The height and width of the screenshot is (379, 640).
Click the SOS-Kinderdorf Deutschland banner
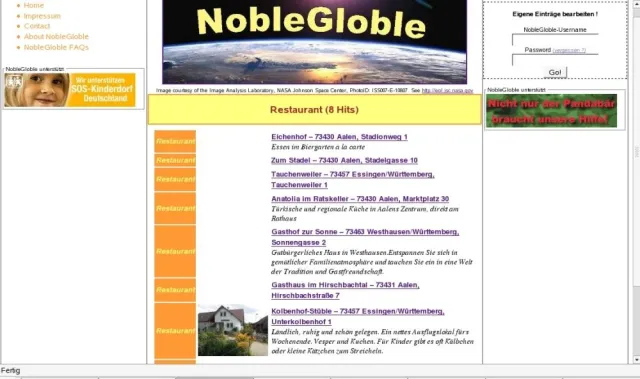pos(70,90)
